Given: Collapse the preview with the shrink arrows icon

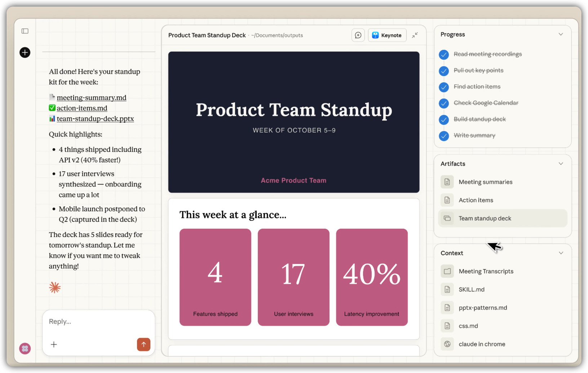Looking at the screenshot, I should [x=415, y=35].
